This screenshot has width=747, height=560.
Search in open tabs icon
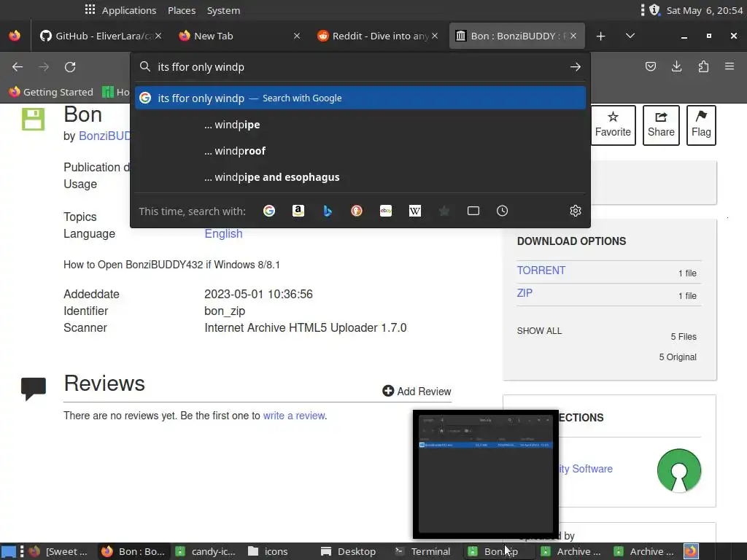(473, 211)
